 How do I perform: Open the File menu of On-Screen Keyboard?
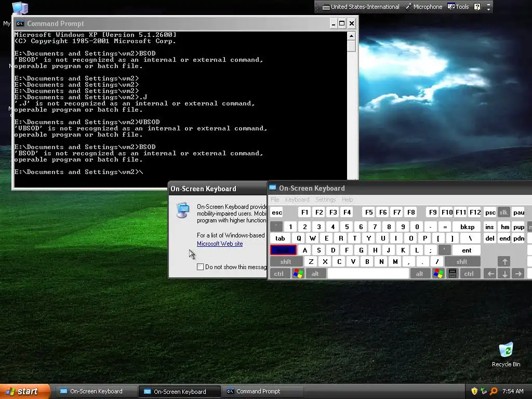(275, 199)
